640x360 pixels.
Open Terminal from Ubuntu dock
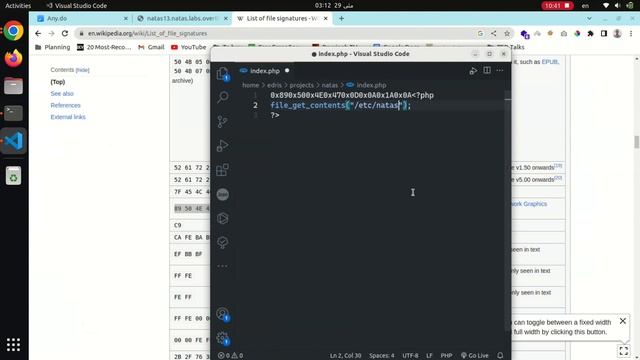pyautogui.click(x=13, y=113)
